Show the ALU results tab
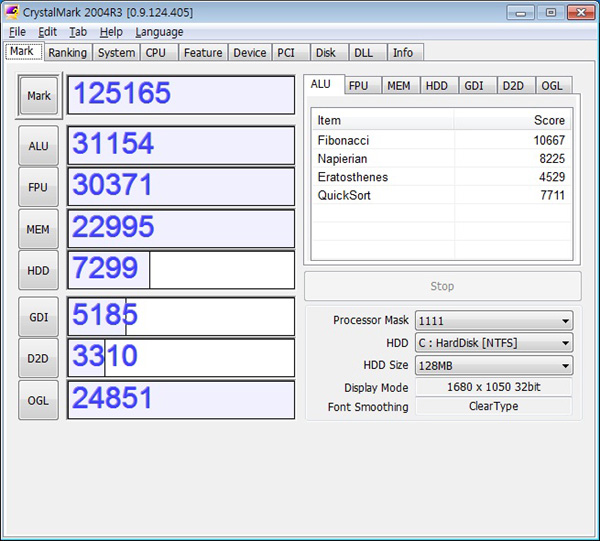Image resolution: width=600 pixels, height=541 pixels. (324, 84)
